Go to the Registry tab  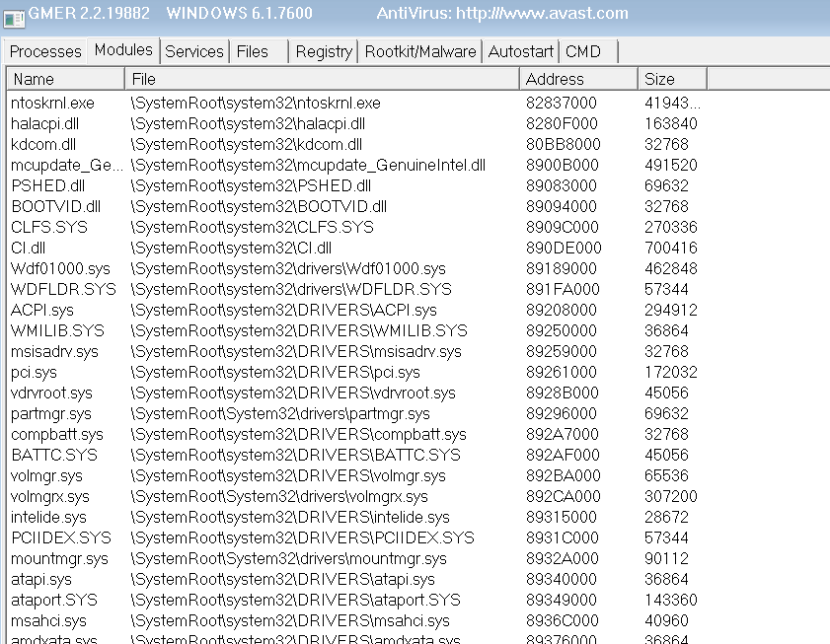324,51
